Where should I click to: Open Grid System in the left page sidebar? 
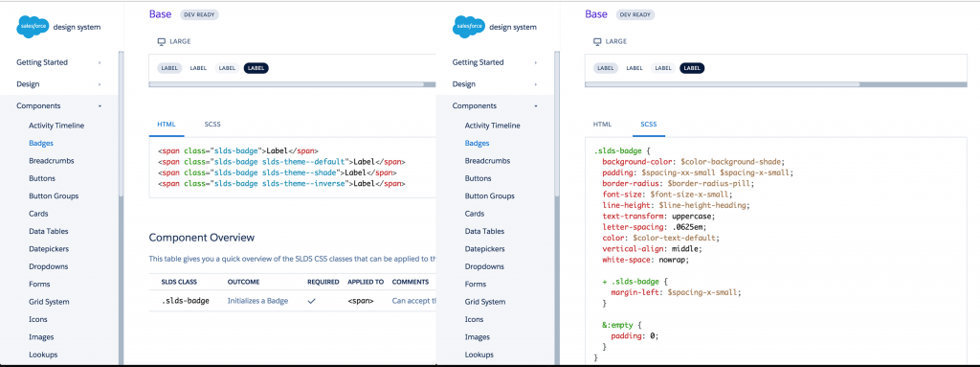[x=49, y=301]
